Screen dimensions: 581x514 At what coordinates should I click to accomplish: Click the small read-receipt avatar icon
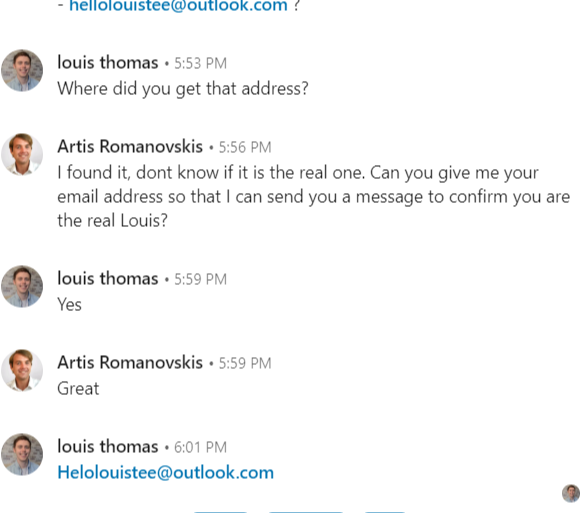click(571, 494)
